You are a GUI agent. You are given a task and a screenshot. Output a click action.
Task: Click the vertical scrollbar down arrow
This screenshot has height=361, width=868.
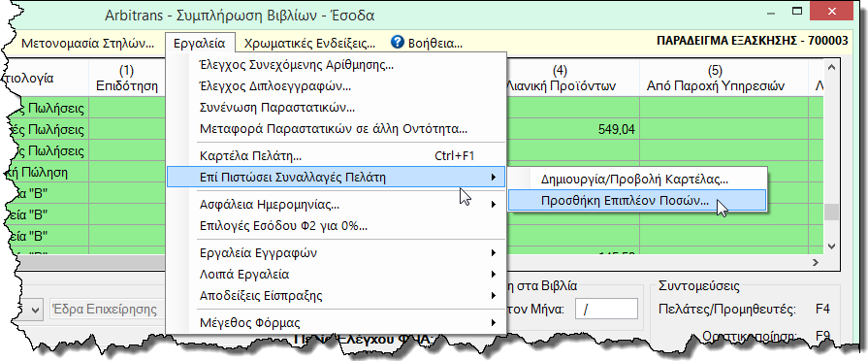[x=831, y=246]
